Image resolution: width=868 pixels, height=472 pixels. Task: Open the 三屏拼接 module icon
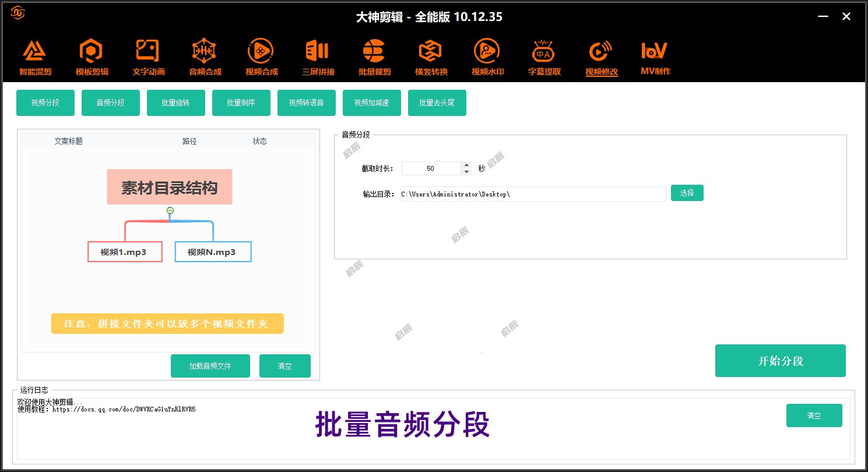[x=318, y=58]
